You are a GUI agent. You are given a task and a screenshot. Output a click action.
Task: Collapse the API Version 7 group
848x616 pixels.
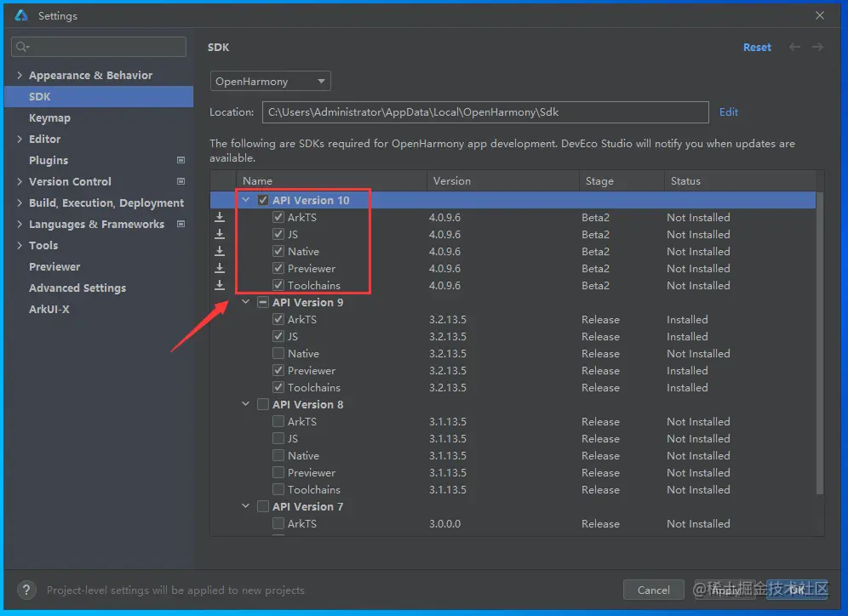245,506
